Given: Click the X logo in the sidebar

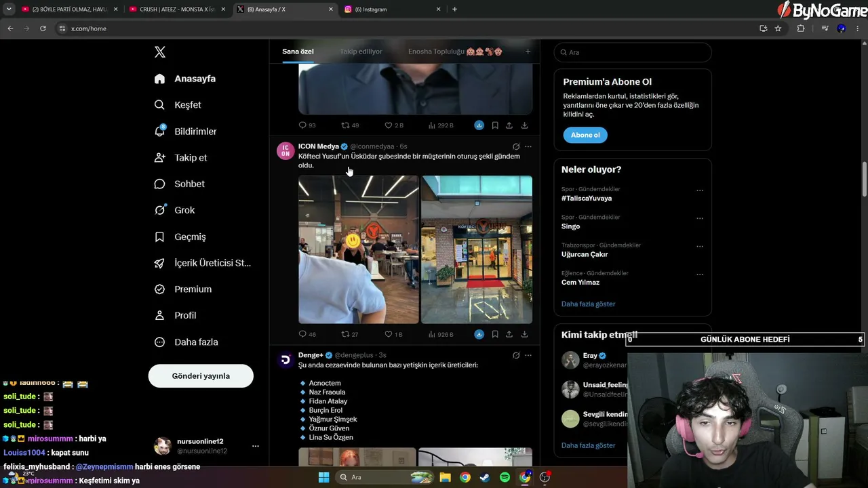Looking at the screenshot, I should coord(160,52).
